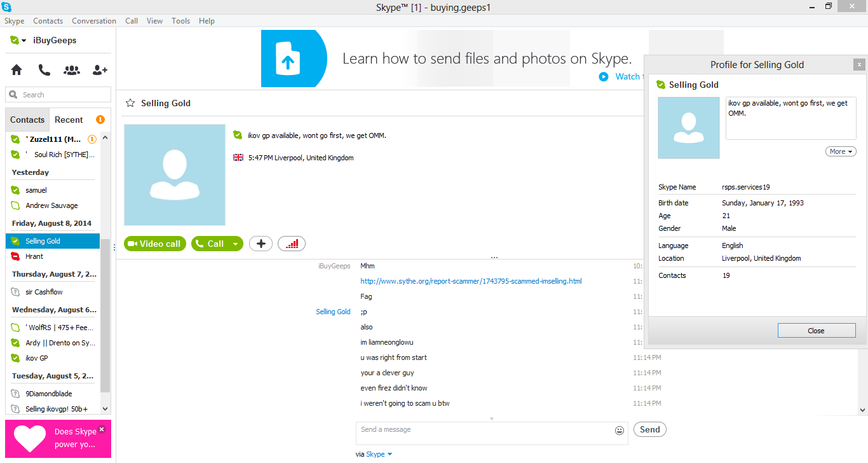The image size is (868, 463).
Task: Click the Skype logo in title bar
Action: [7, 7]
